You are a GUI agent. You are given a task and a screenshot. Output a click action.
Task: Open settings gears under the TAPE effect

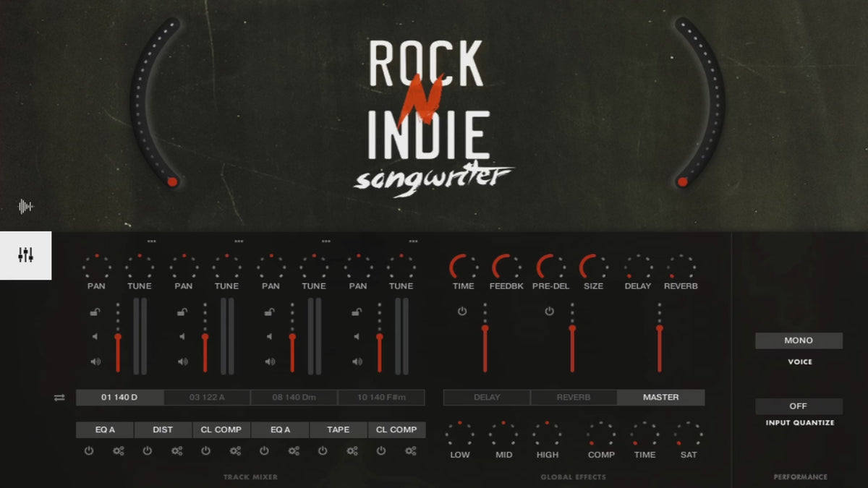352,451
